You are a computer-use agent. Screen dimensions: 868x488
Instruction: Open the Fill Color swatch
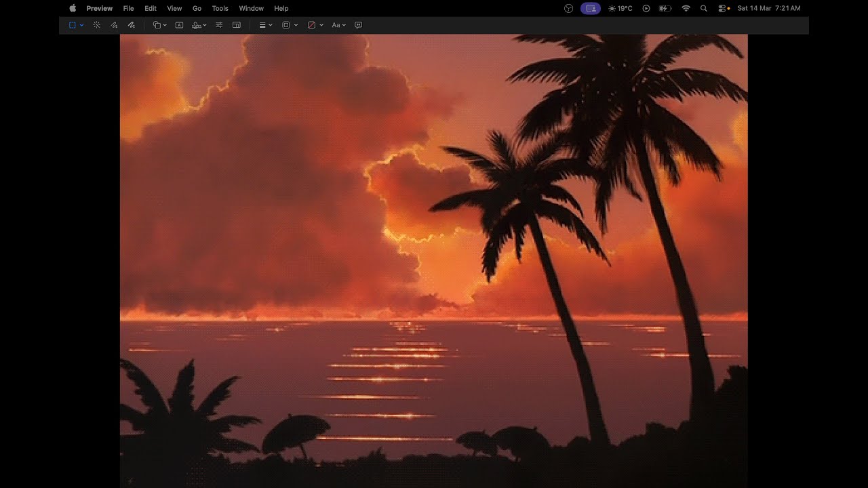click(x=311, y=25)
